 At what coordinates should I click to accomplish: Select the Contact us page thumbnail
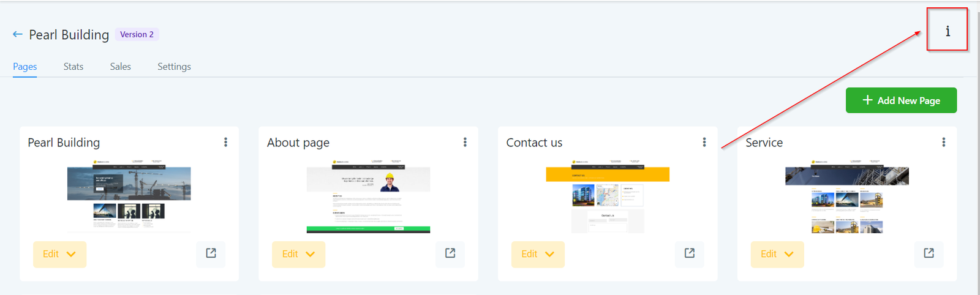tap(608, 196)
